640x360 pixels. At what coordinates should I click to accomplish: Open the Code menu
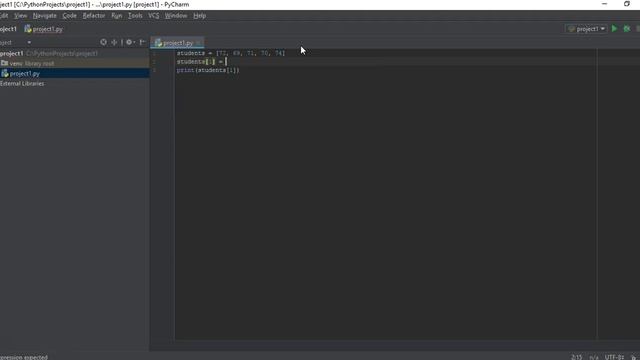tap(69, 16)
